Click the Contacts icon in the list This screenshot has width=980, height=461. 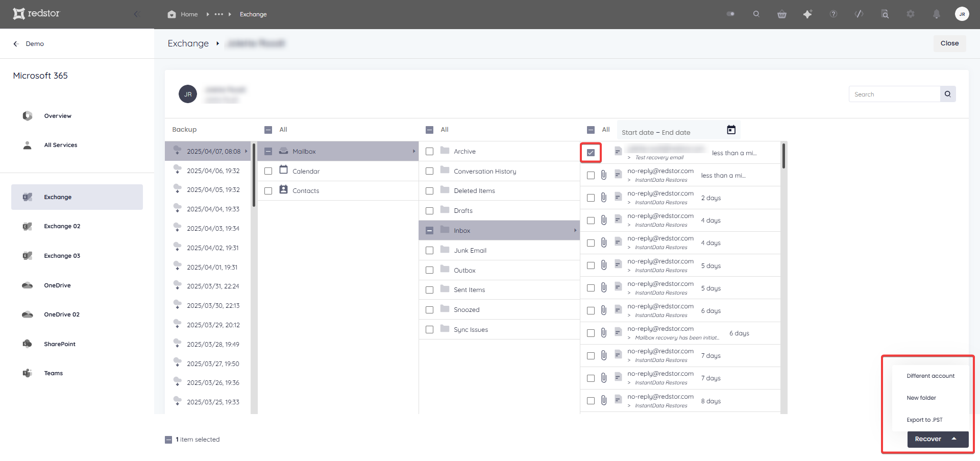284,190
